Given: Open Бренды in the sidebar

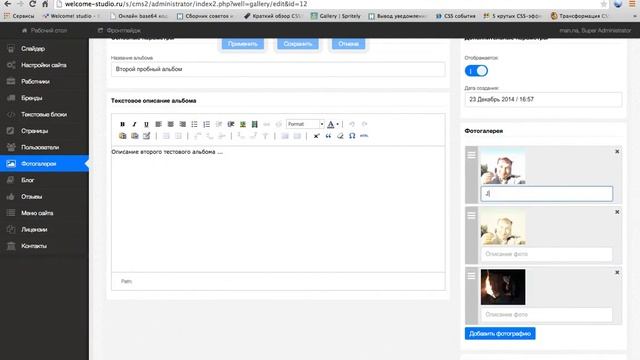Looking at the screenshot, I should click(44, 98).
